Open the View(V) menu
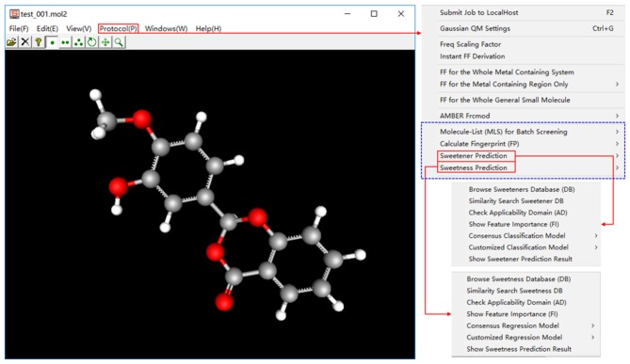The width and height of the screenshot is (630, 364). [79, 28]
